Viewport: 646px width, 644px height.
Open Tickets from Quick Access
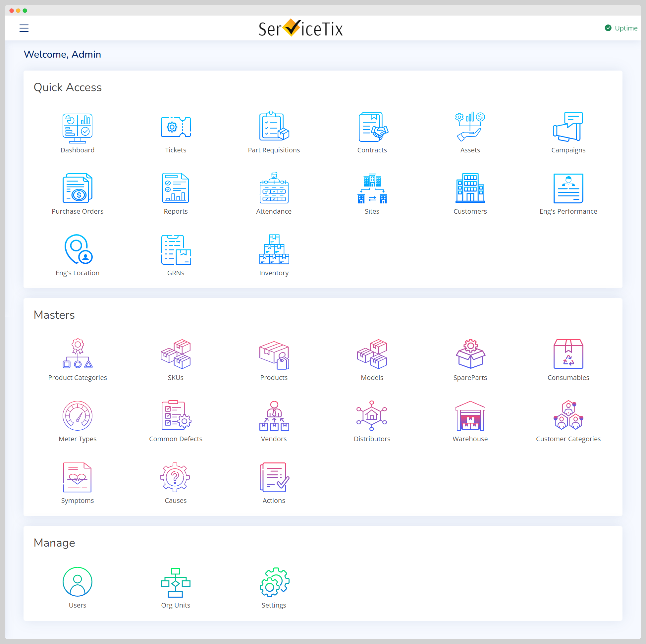click(x=176, y=127)
